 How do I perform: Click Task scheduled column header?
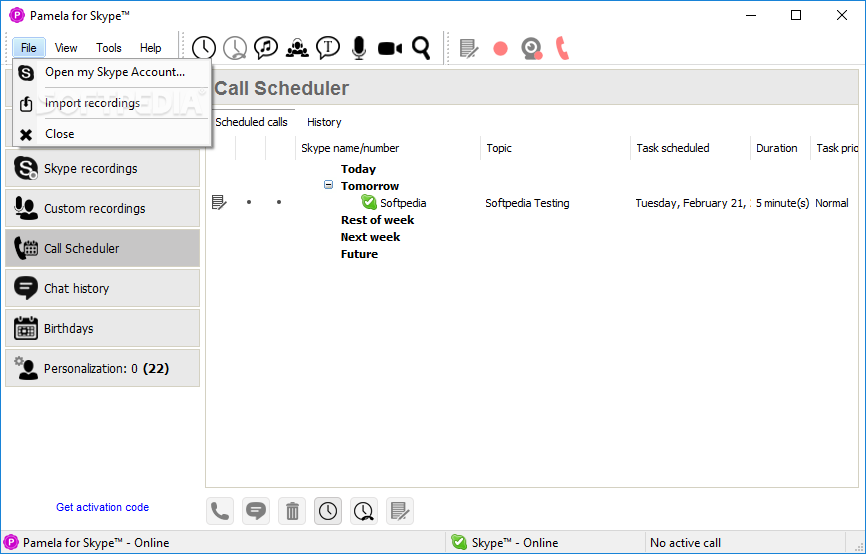[x=690, y=148]
